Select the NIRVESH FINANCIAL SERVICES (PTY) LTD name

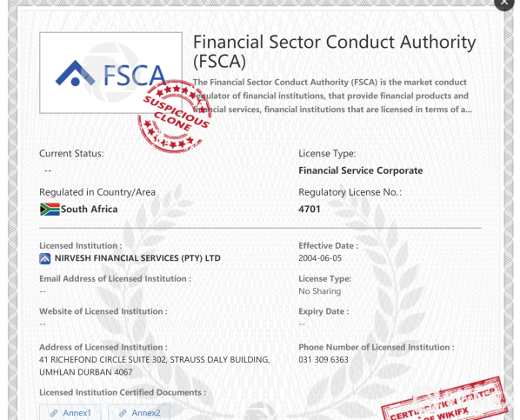[137, 258]
